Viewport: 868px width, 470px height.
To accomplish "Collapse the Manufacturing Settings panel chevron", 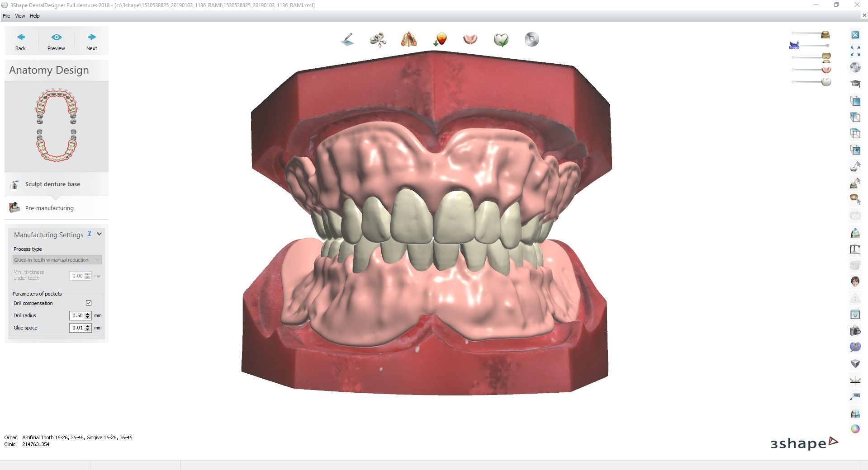I will [99, 234].
